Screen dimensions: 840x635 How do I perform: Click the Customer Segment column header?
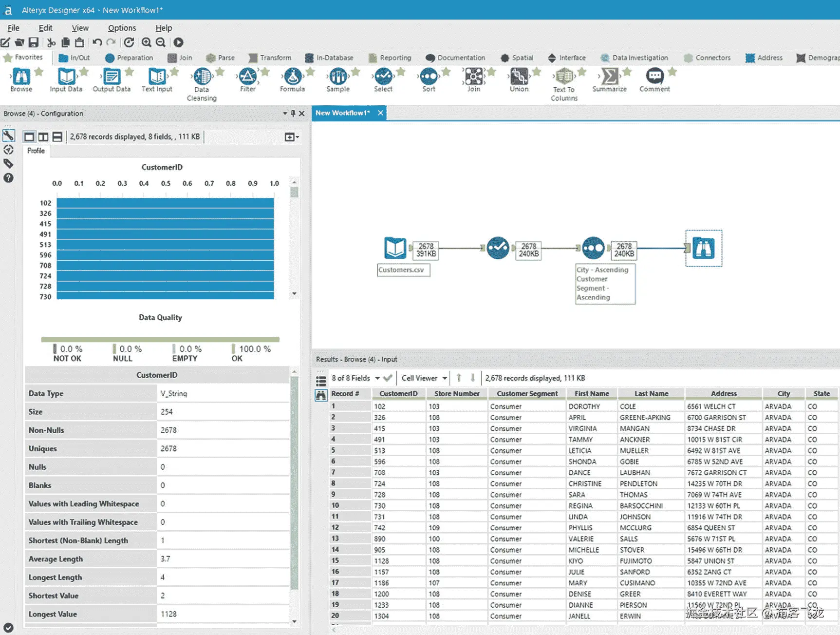pyautogui.click(x=527, y=393)
